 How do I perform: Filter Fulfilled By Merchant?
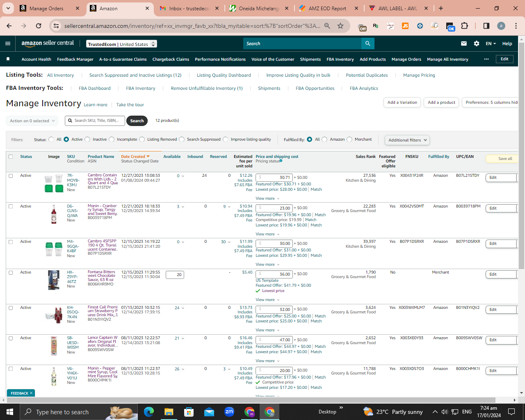pos(349,139)
